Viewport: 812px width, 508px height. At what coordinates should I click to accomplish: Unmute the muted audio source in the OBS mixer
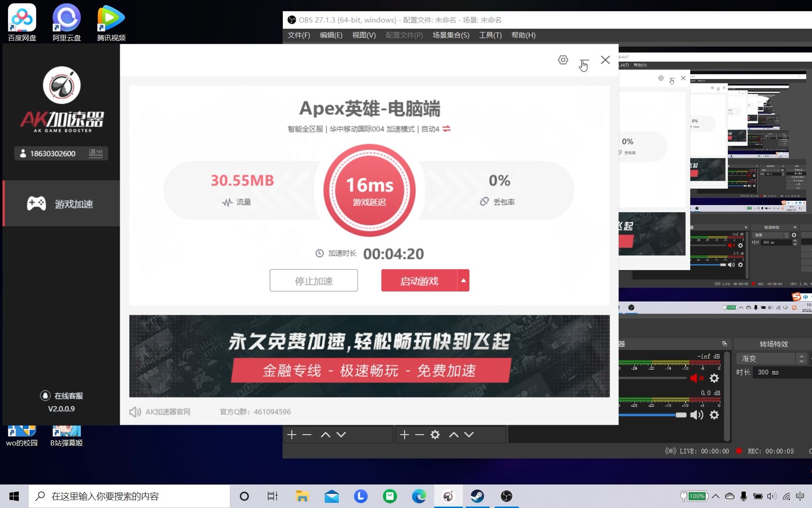[x=697, y=378]
